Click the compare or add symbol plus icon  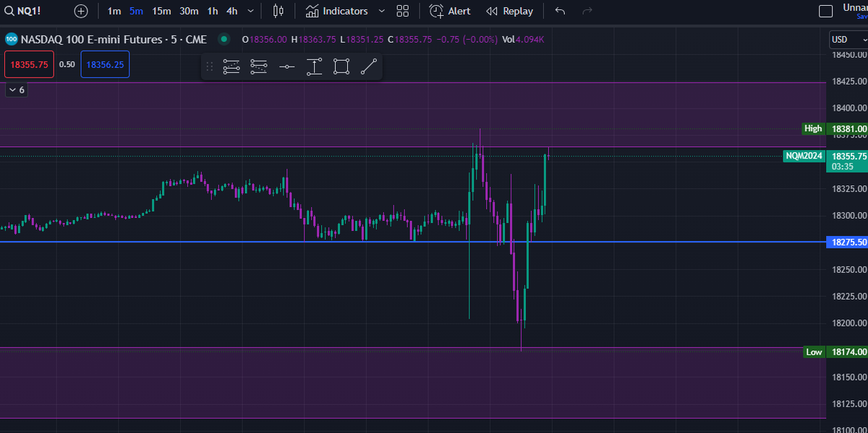click(x=81, y=11)
